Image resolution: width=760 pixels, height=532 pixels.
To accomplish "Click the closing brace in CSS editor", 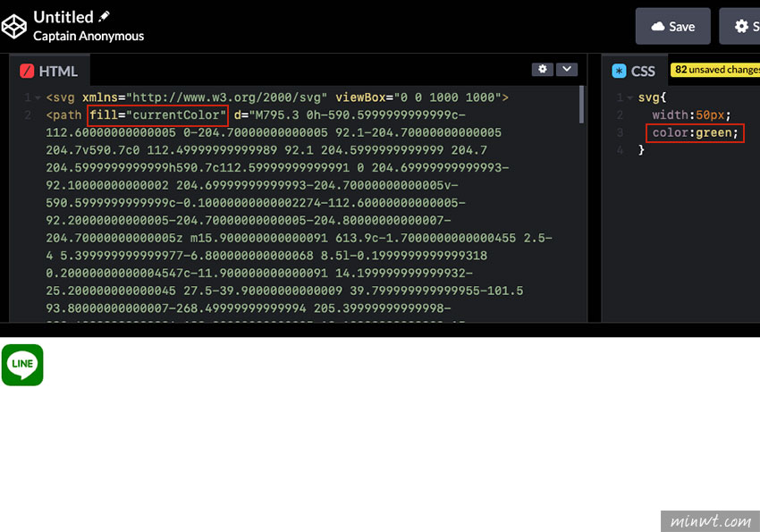I will (641, 150).
